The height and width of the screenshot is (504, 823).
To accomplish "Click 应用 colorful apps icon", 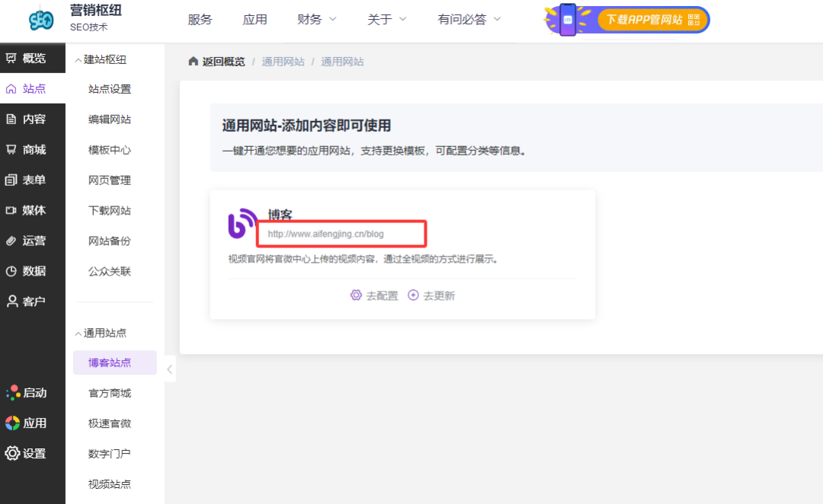I will (x=13, y=423).
